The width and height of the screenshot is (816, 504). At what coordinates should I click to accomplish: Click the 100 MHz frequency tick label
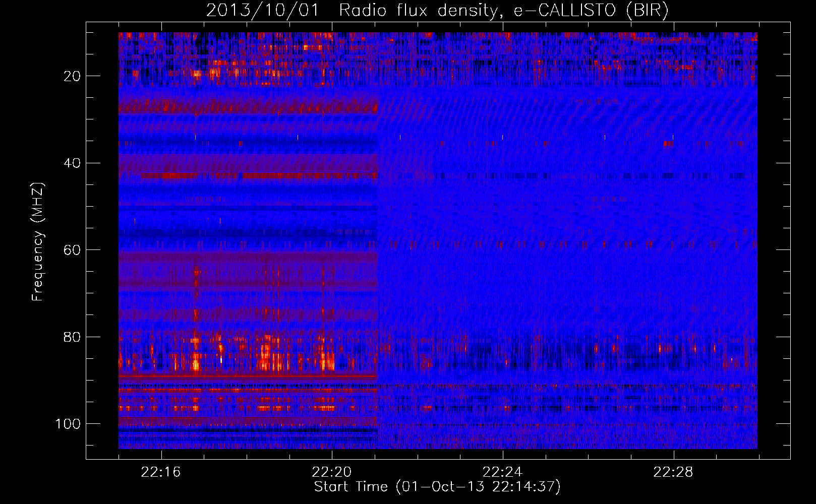point(68,424)
